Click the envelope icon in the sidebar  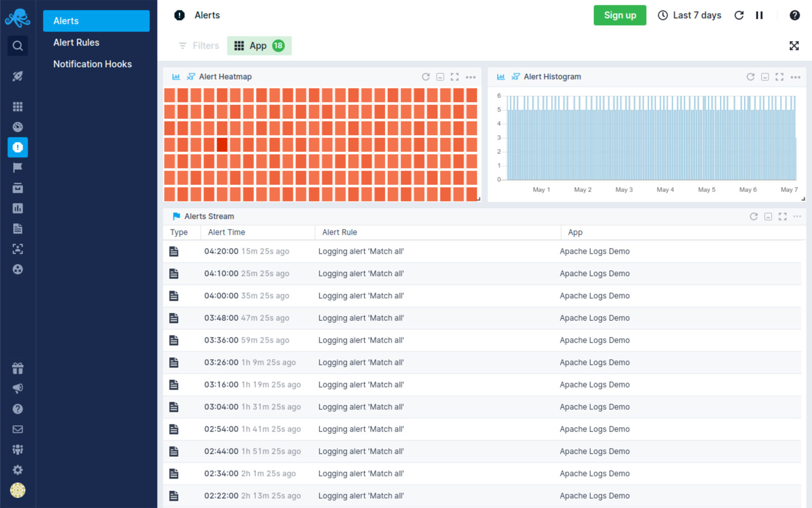click(18, 429)
